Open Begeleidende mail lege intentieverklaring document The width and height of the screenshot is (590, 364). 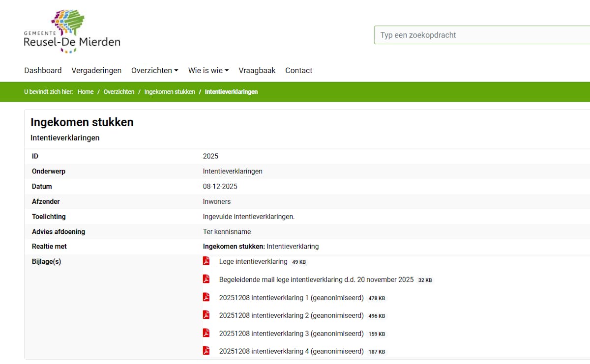[x=316, y=280]
